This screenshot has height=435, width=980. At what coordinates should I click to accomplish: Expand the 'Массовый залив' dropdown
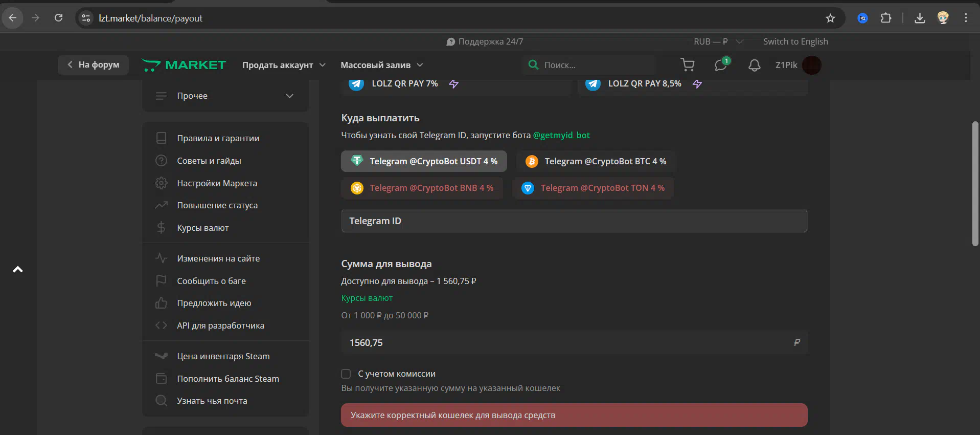[382, 65]
